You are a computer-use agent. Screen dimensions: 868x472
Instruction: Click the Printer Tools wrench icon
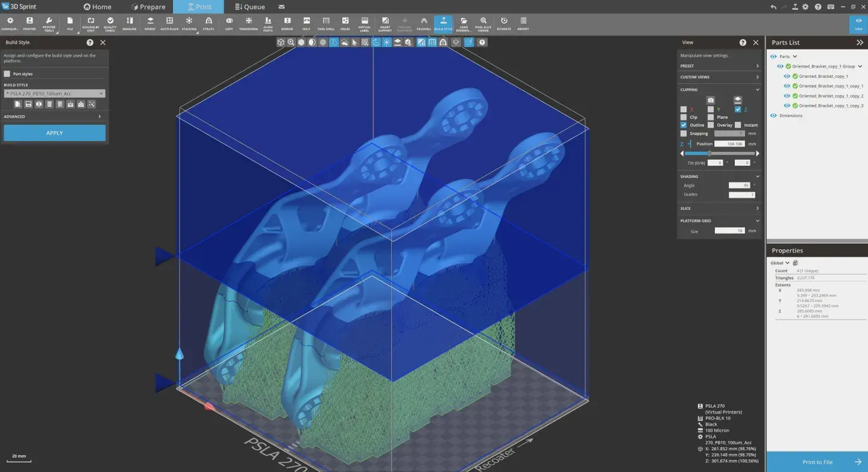49,21
